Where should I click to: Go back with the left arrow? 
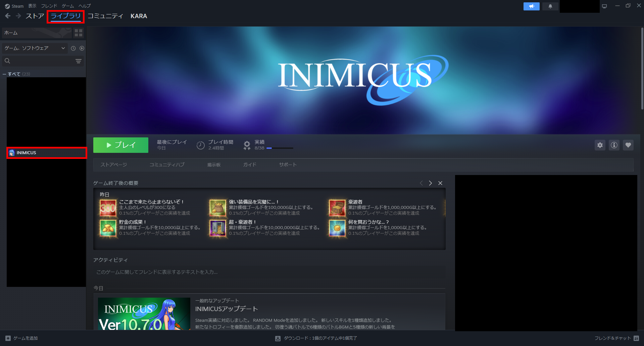(x=8, y=16)
